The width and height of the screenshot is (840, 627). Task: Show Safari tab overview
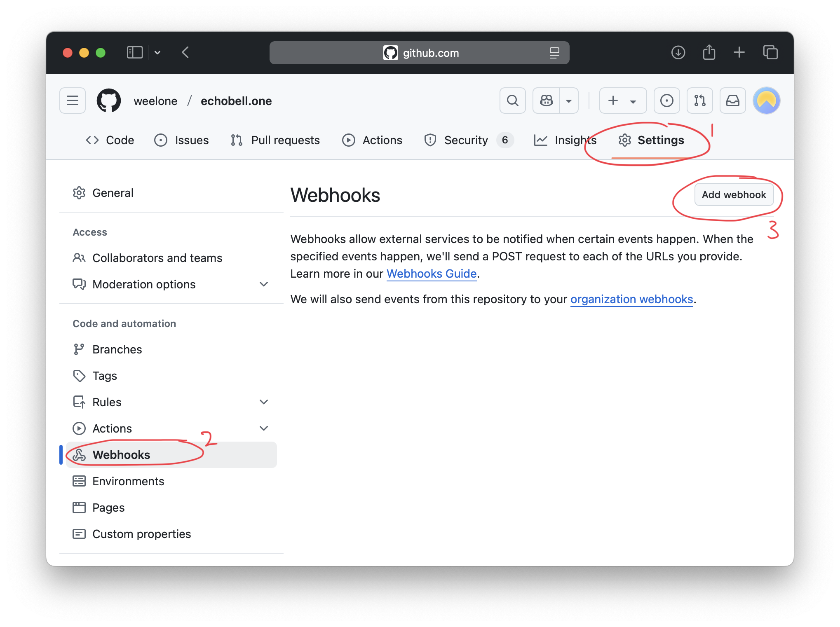[770, 52]
